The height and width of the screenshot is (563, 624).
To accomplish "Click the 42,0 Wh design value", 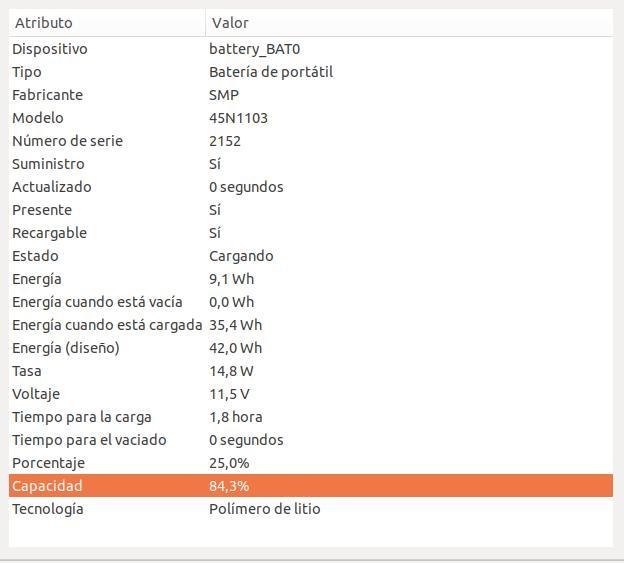I will click(x=236, y=348).
